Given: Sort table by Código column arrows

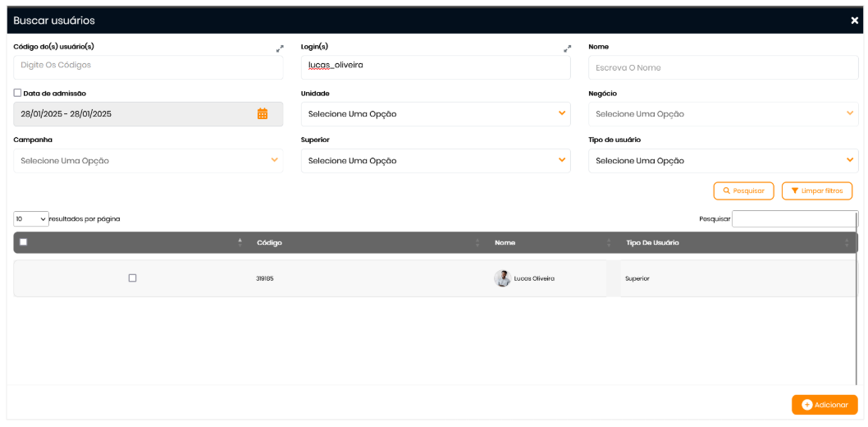Looking at the screenshot, I should 477,242.
